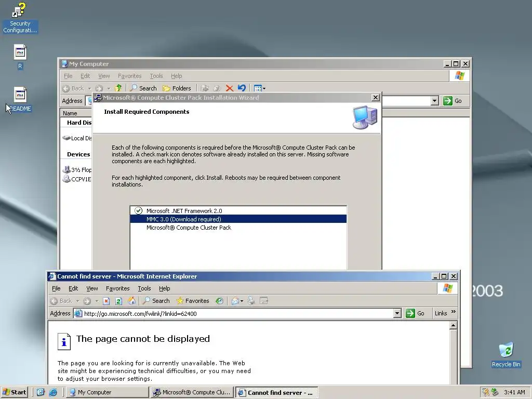Click the Edit page icon in Internet Explorer
The height and width of the screenshot is (399, 532).
pos(263,301)
